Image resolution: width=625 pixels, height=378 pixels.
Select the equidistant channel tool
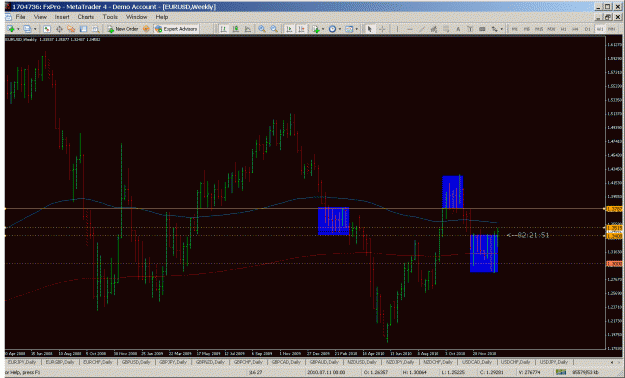[434, 29]
